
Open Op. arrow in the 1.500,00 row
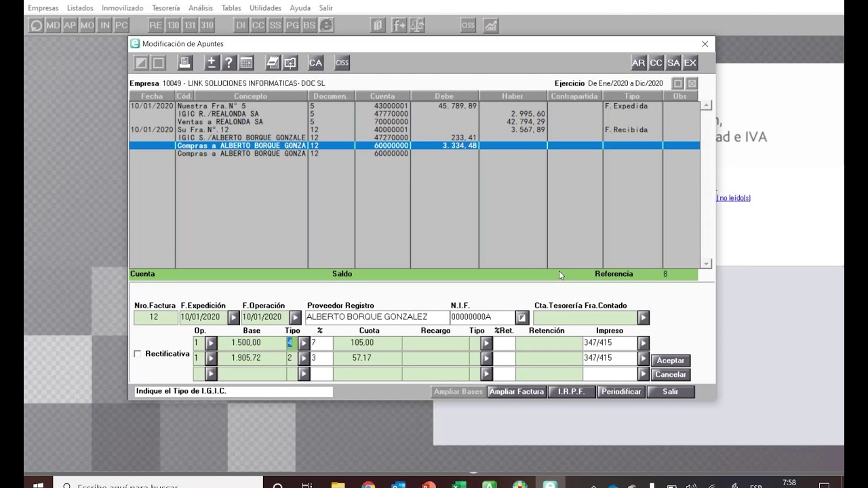click(211, 343)
